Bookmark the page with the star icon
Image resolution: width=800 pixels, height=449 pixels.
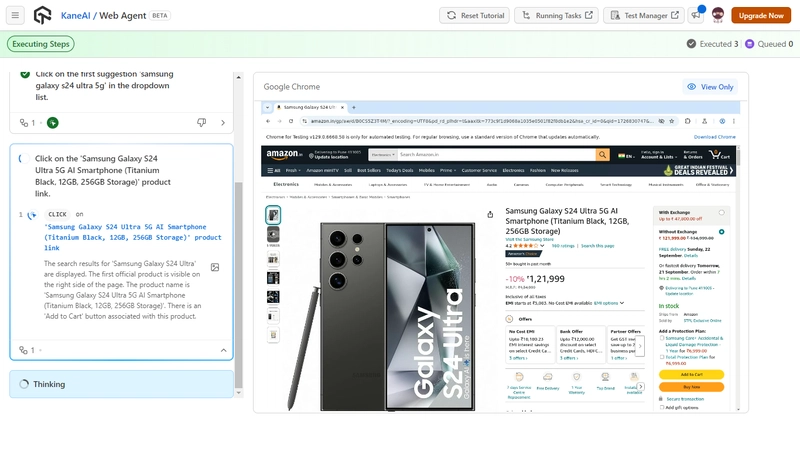tap(671, 121)
